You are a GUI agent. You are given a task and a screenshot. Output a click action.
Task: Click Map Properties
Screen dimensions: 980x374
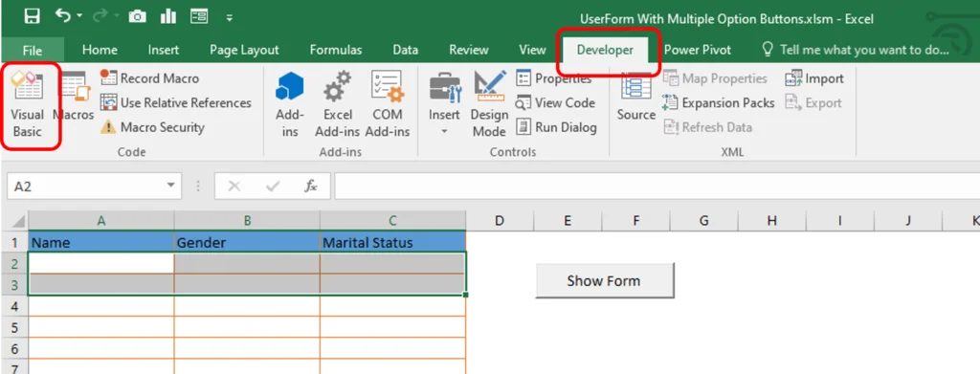pos(715,78)
